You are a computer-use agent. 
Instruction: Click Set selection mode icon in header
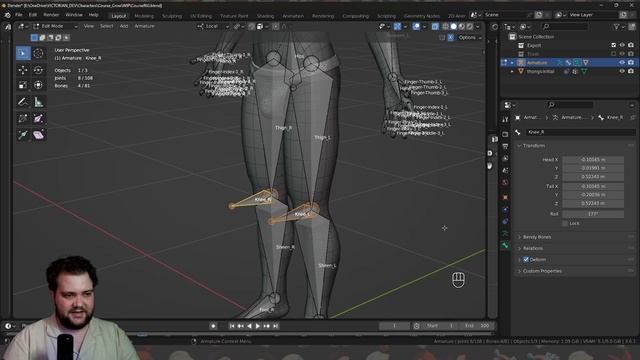point(34,38)
